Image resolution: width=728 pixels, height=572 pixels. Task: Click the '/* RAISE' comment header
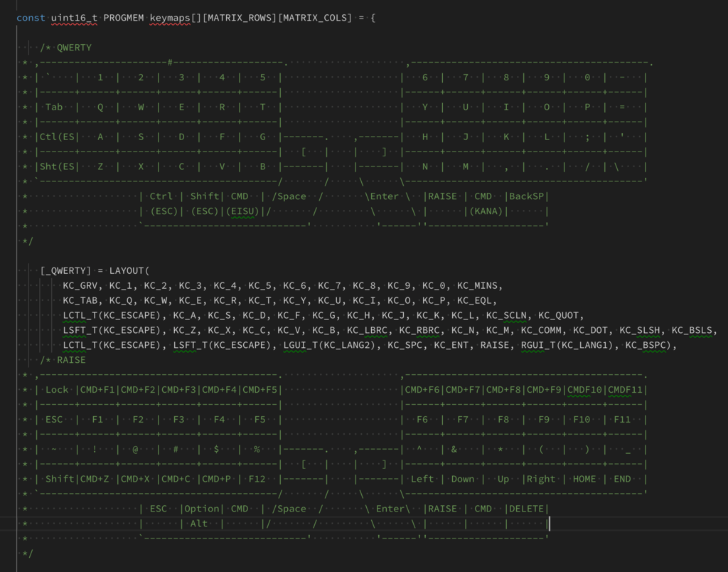pos(63,360)
